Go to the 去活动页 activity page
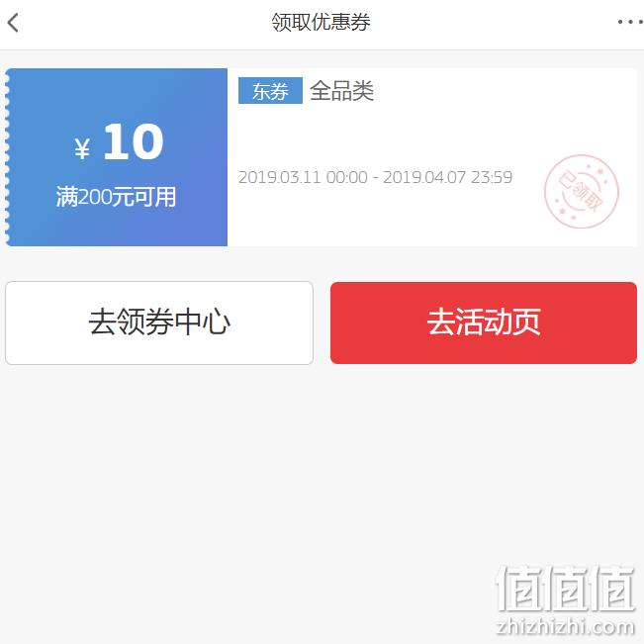 tap(484, 322)
